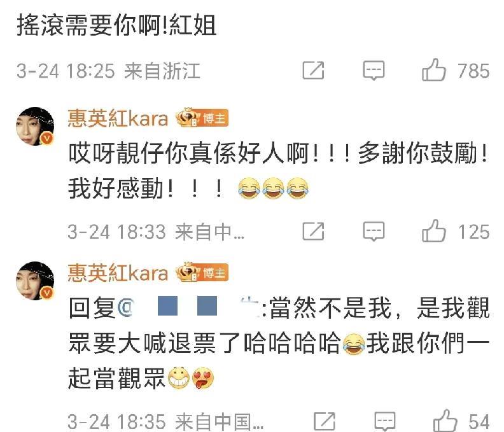
Task: Like the top comment with 785 likes
Action: click(433, 70)
